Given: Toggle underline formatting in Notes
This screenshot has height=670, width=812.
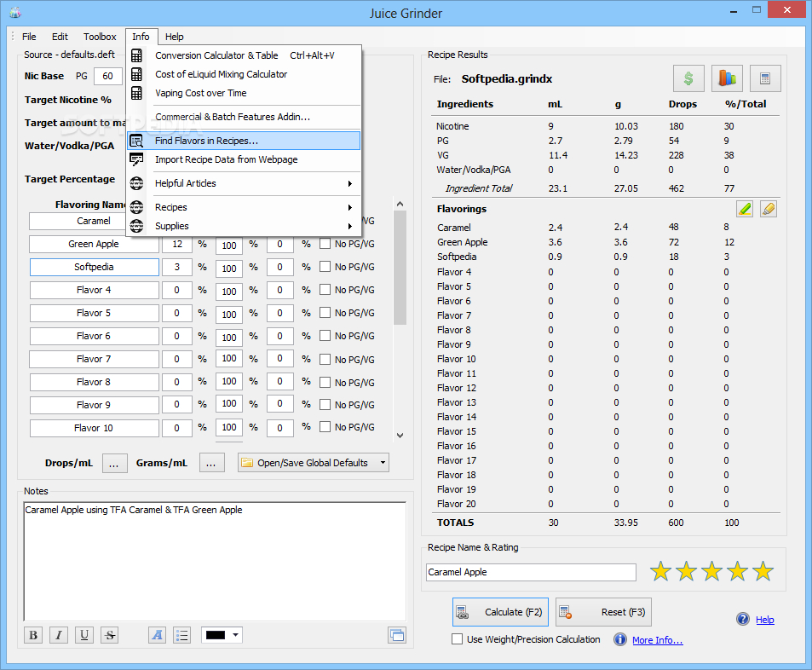Looking at the screenshot, I should [84, 635].
